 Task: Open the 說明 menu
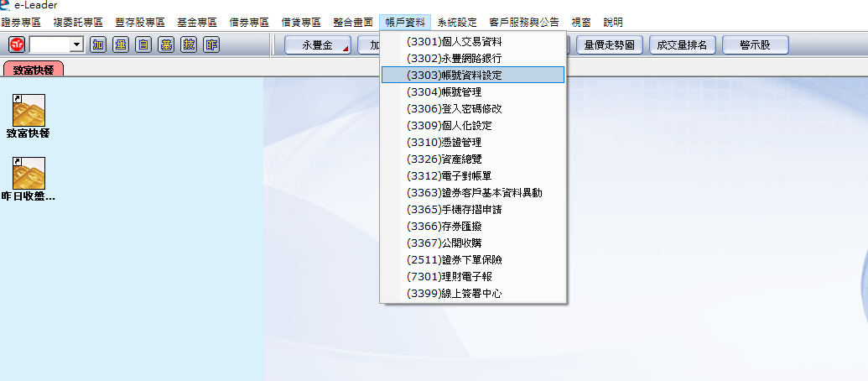[x=613, y=23]
